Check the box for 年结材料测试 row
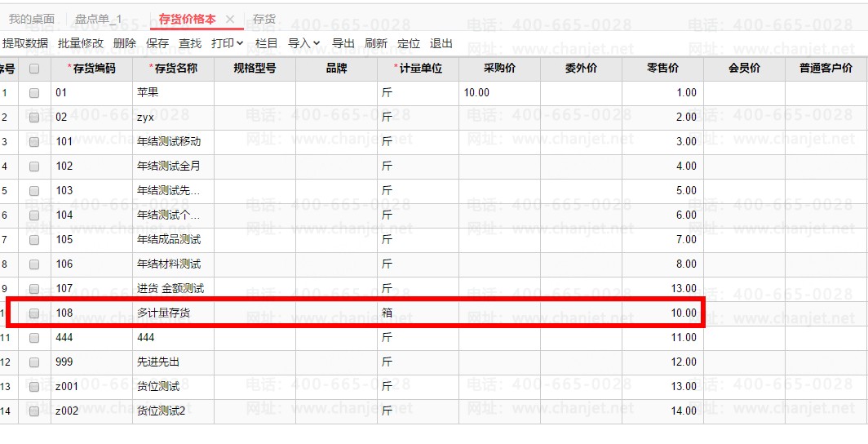 coord(34,264)
